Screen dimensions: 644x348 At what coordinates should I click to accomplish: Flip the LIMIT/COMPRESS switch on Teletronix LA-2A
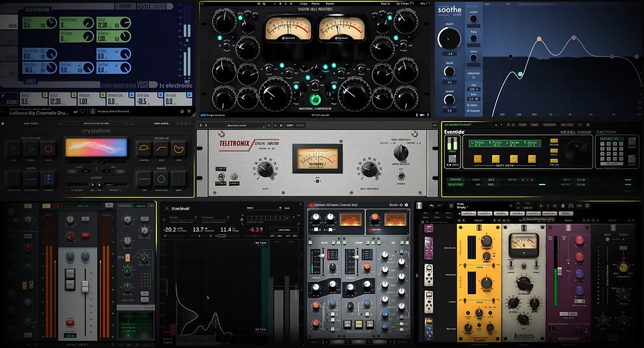tap(221, 176)
